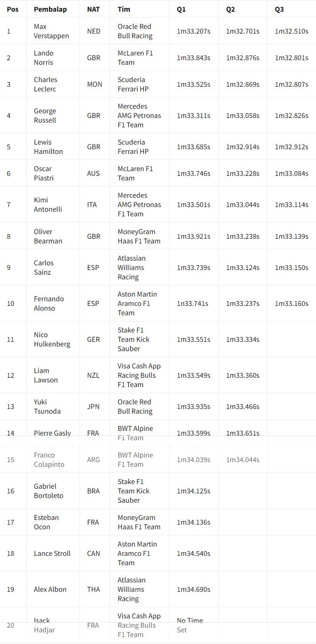The image size is (316, 644).
Task: Click George Russell's Mercedes AMG Petronas team
Action: click(x=139, y=116)
